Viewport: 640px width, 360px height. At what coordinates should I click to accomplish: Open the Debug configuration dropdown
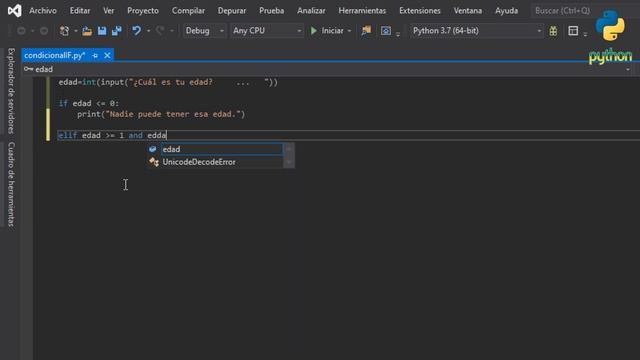(x=204, y=31)
